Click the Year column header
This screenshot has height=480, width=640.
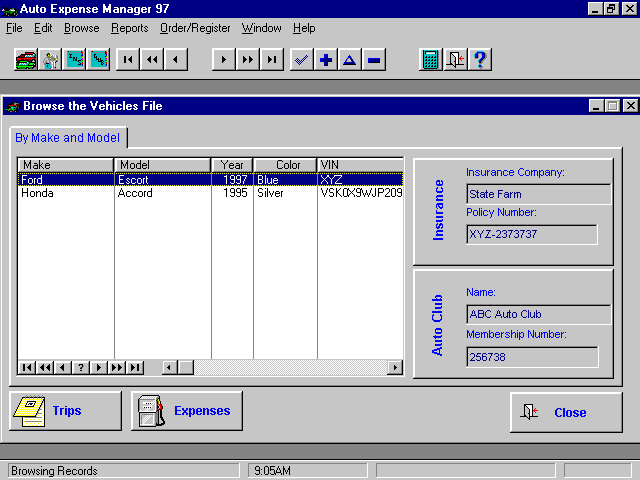[232, 164]
